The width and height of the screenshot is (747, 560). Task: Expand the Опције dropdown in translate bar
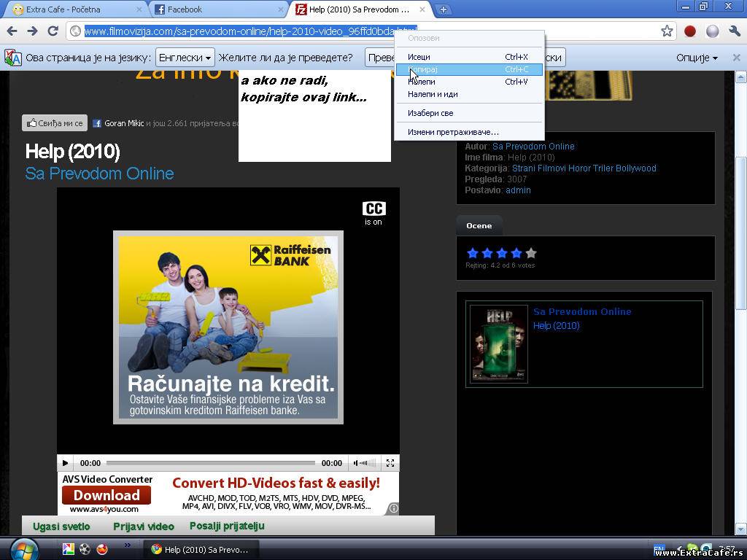697,58
